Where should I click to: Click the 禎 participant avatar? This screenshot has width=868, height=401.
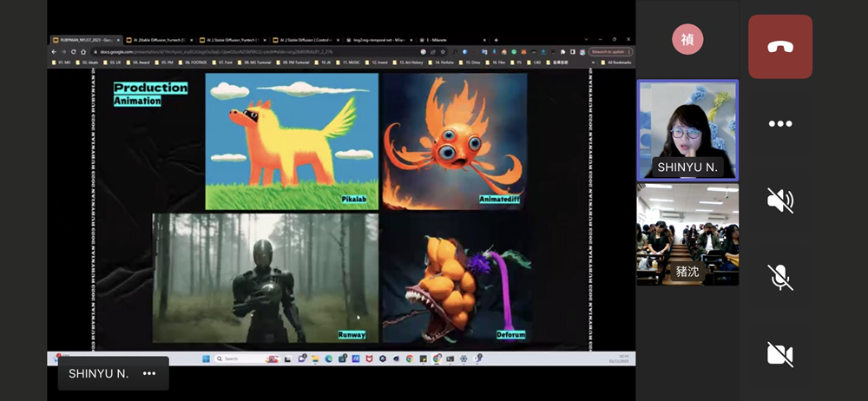coord(687,39)
